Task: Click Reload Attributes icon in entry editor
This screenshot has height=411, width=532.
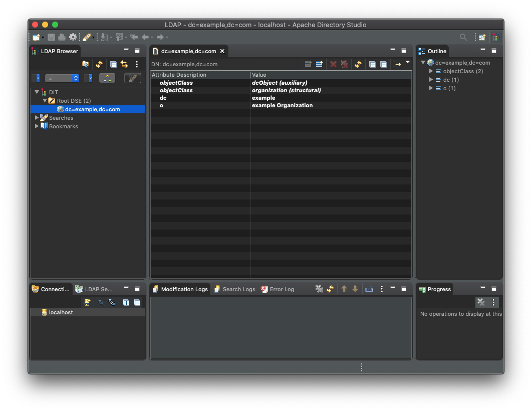Action: 358,64
